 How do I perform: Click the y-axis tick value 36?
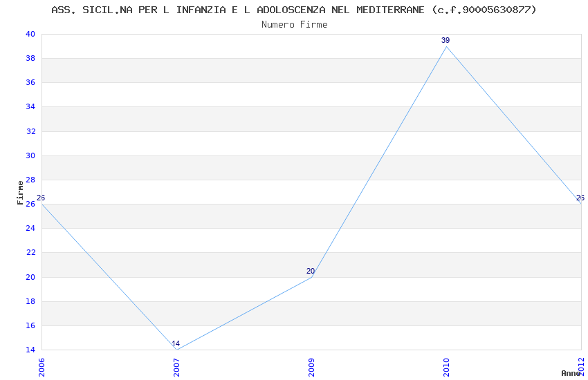click(x=30, y=82)
